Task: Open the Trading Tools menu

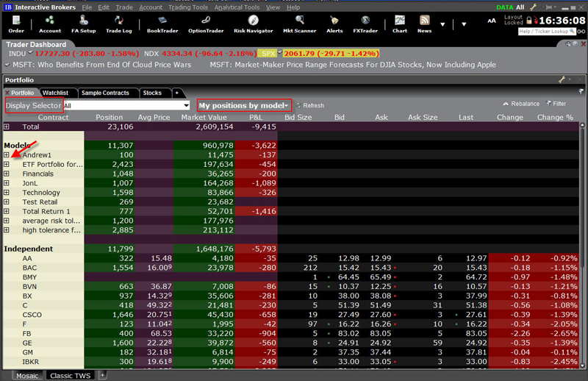Action: click(x=188, y=7)
